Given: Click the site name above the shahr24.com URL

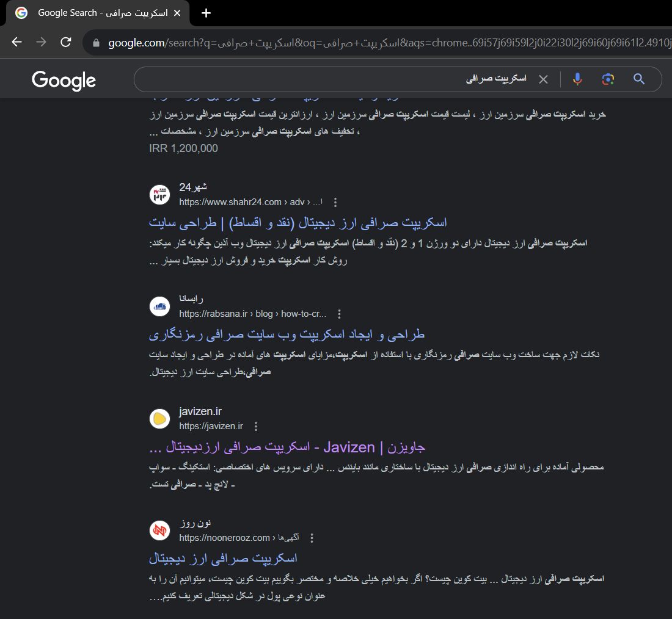Looking at the screenshot, I should [193, 187].
